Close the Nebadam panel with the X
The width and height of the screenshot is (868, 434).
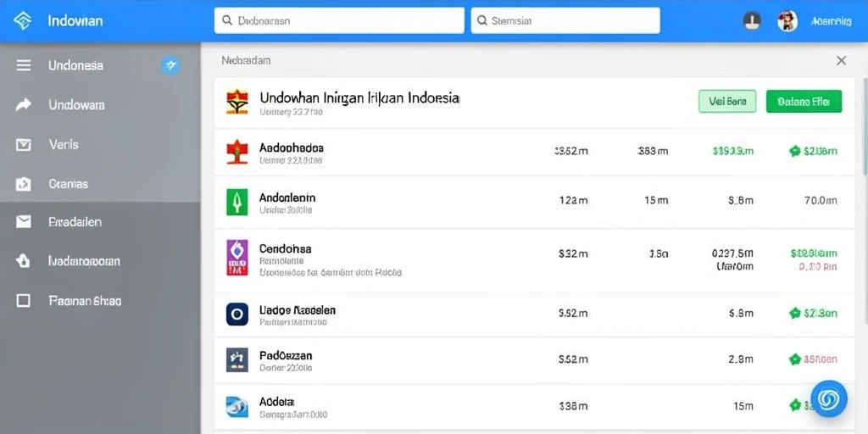tap(842, 61)
